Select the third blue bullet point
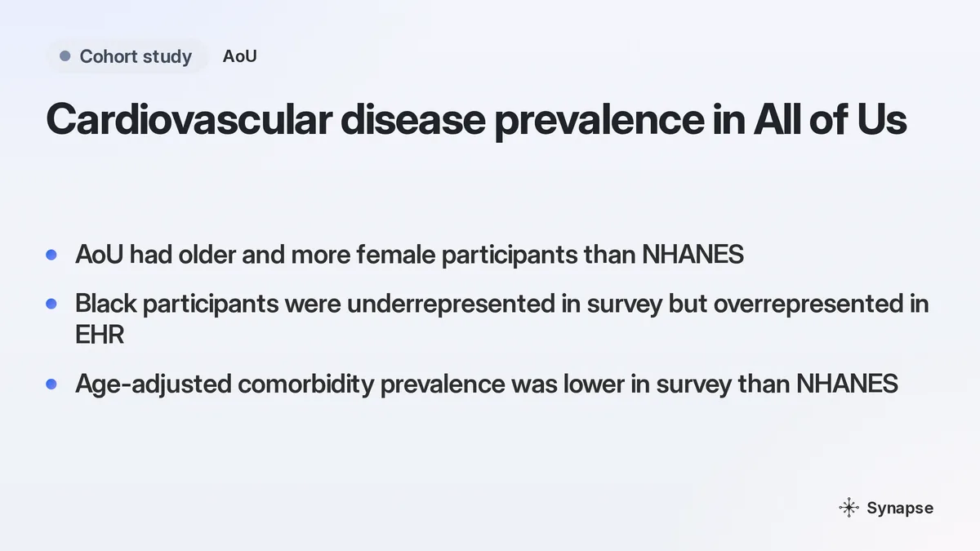980x551 pixels. point(51,384)
